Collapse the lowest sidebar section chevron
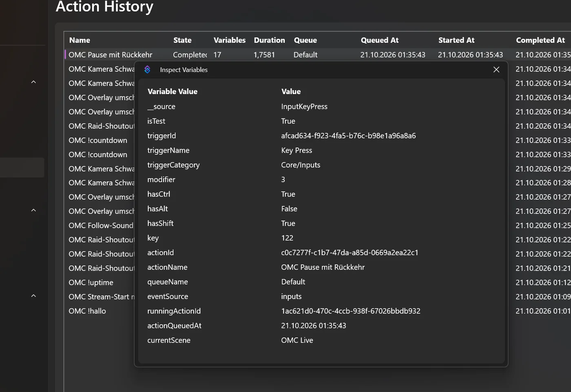The image size is (571, 392). coord(33,296)
